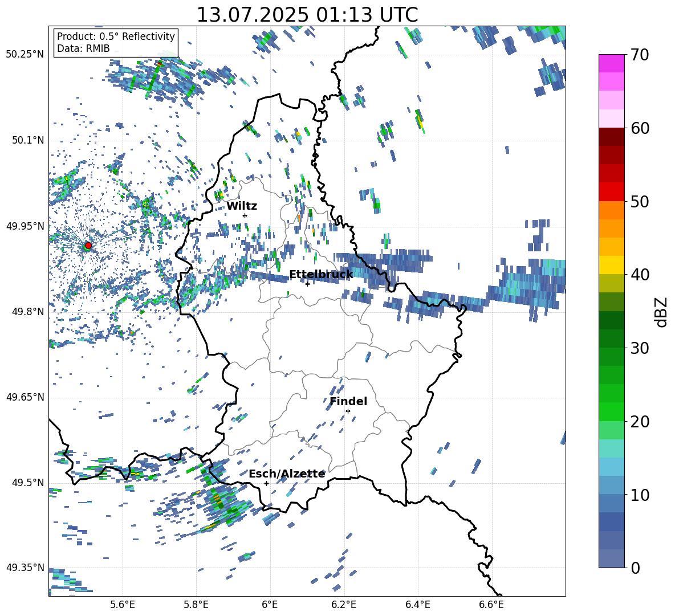Click the 5.8°E longitude label
The image size is (675, 616).
196,605
